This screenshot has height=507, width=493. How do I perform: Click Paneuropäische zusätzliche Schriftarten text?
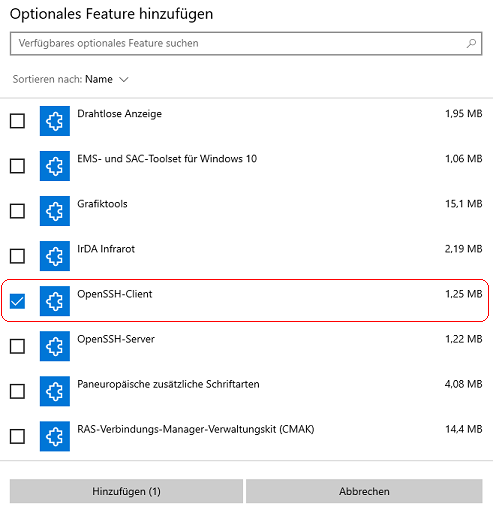coord(168,384)
